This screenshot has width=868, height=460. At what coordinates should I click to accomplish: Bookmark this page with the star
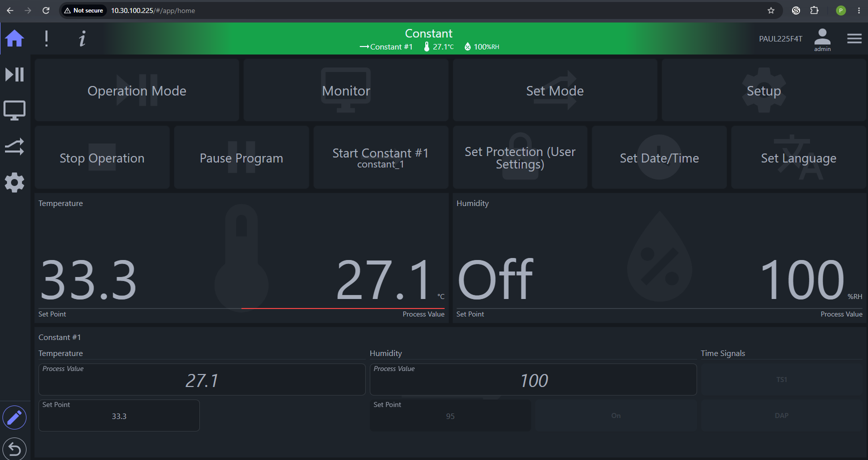click(x=771, y=10)
